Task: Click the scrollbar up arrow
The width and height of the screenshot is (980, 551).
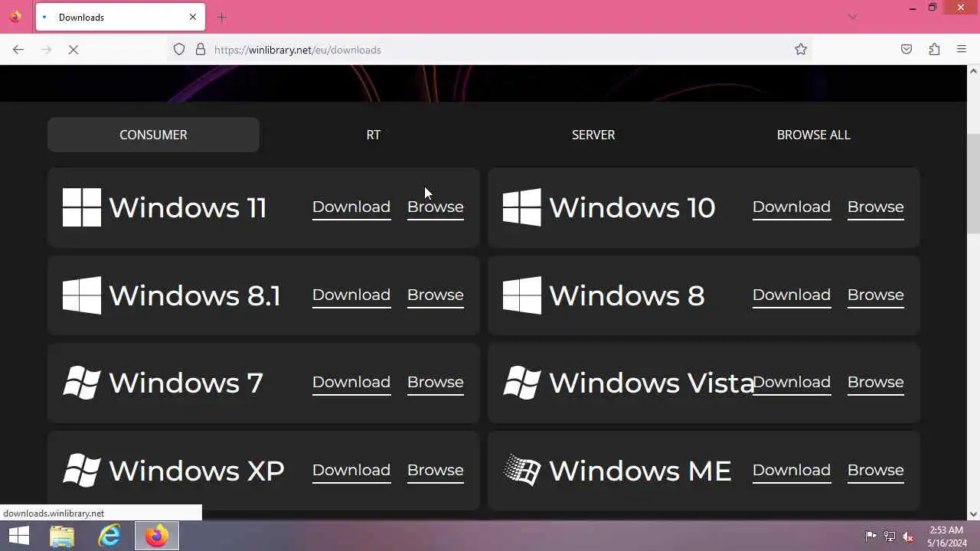Action: tap(973, 71)
